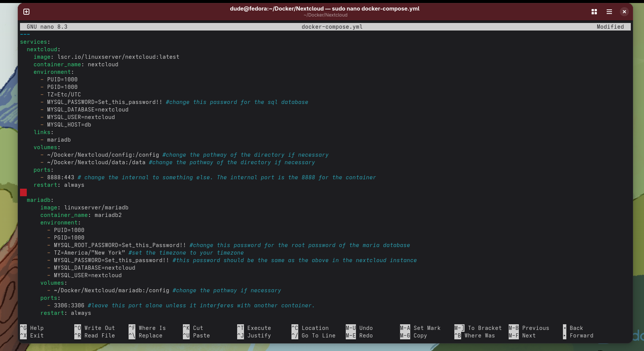Click the MYSQL_ROOT_PASSWORD=Set_this_Password!! entry
Image resolution: width=644 pixels, height=351 pixels.
(x=120, y=245)
